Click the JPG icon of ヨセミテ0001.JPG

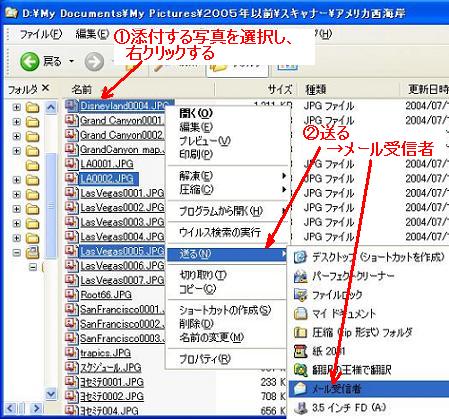tap(71, 382)
